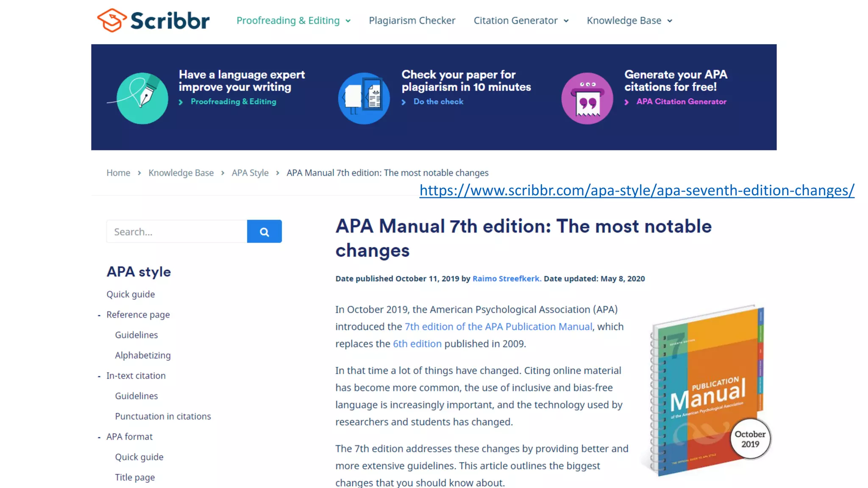This screenshot has height=488, width=868.
Task: Click 'Have a language expert improve your writing'
Action: (x=242, y=80)
